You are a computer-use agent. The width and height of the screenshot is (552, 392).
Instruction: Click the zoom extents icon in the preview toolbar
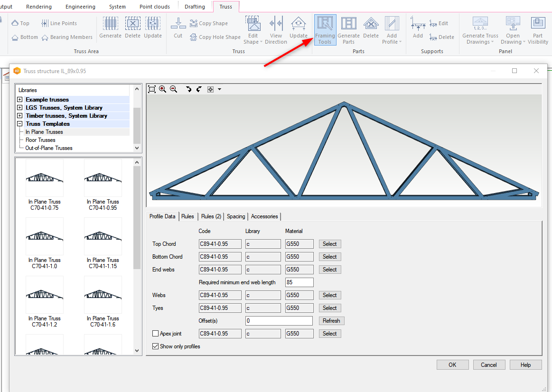tap(152, 89)
